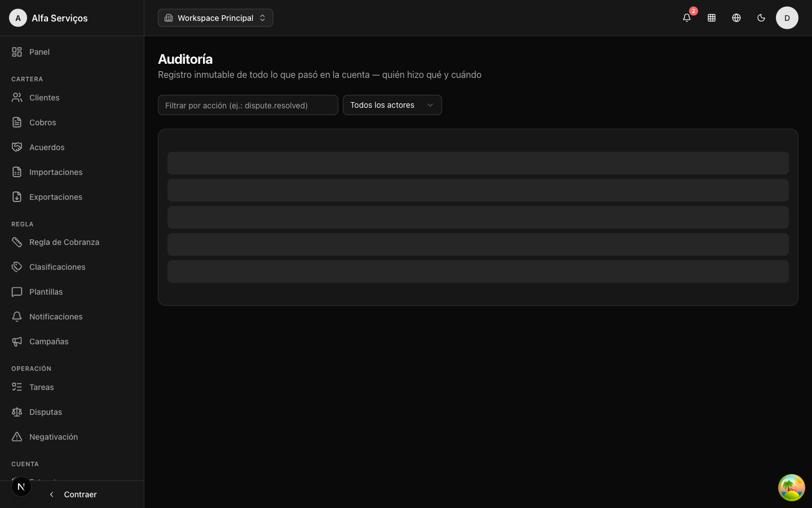Go to Panel in sidebar
812x508 pixels.
pyautogui.click(x=72, y=52)
